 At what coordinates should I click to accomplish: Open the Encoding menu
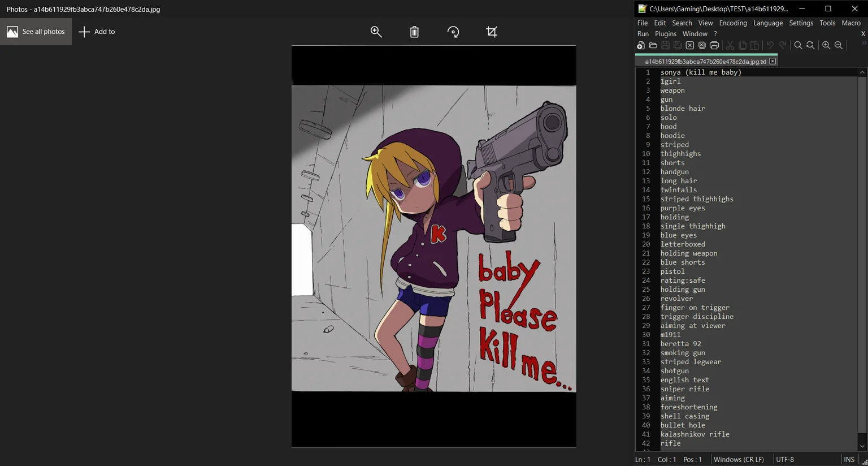[x=733, y=23]
